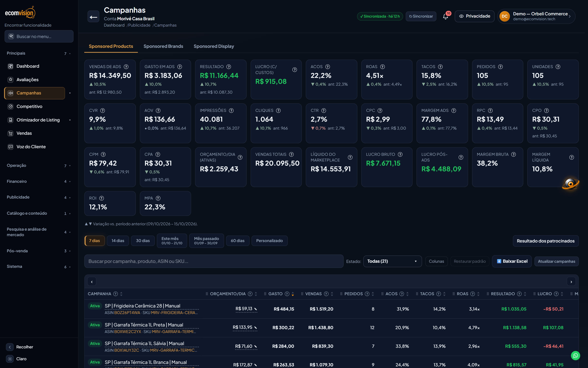This screenshot has height=368, width=588.
Task: Select the 30 dias period
Action: coord(143,240)
